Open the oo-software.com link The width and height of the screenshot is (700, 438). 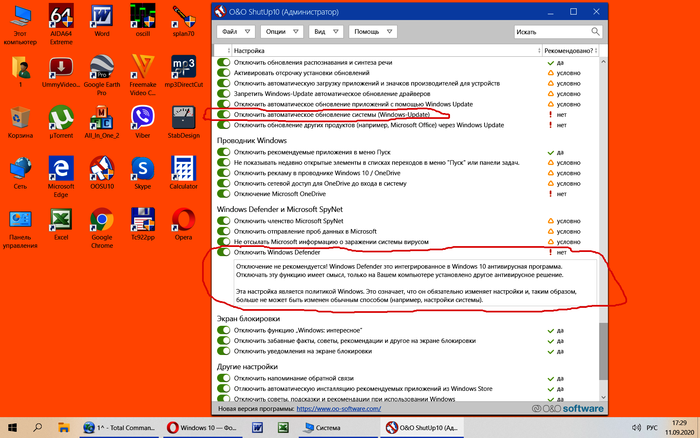pyautogui.click(x=338, y=409)
